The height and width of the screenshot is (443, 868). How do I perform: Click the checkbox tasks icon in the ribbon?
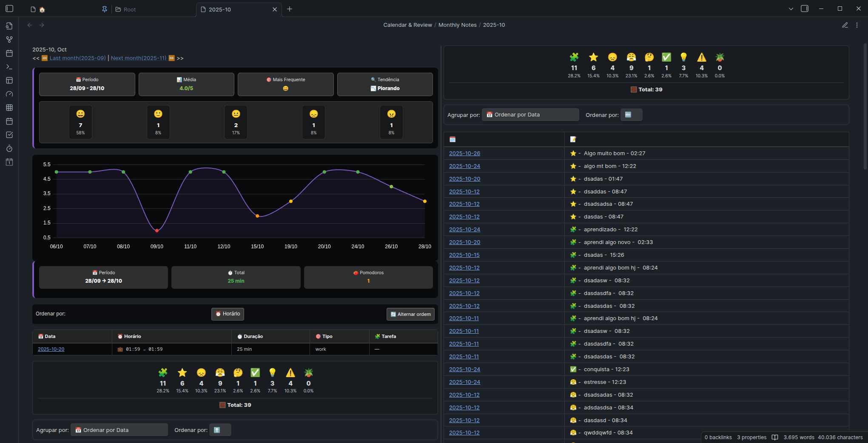(9, 135)
